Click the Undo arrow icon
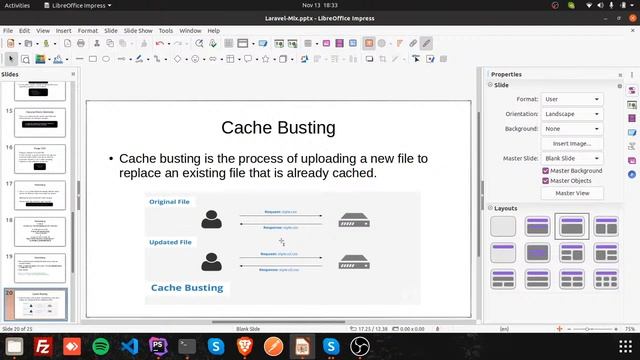The image size is (640, 360). [159, 43]
